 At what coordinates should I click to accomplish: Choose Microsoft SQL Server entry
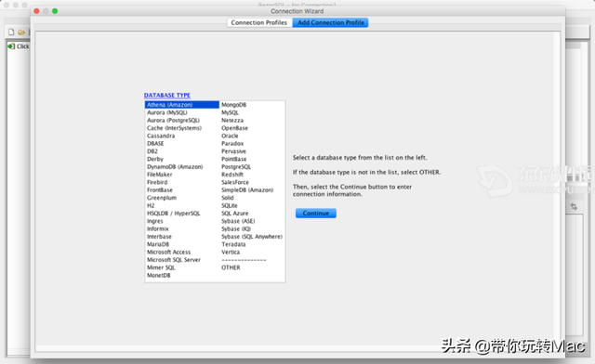[174, 260]
